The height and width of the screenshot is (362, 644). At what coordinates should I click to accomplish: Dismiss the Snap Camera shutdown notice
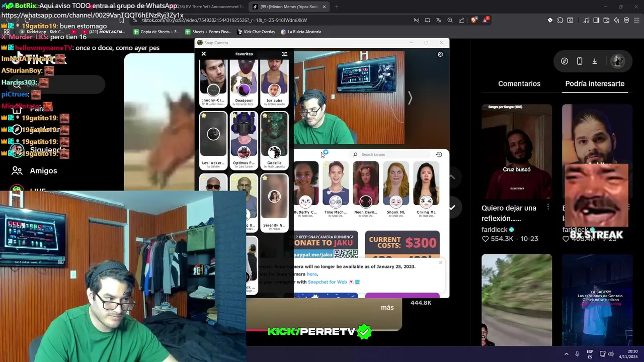pos(440,262)
